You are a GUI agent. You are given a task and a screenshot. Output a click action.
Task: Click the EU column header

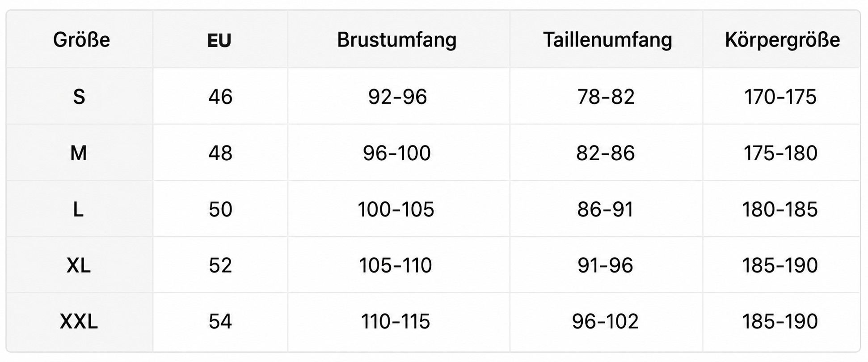219,41
